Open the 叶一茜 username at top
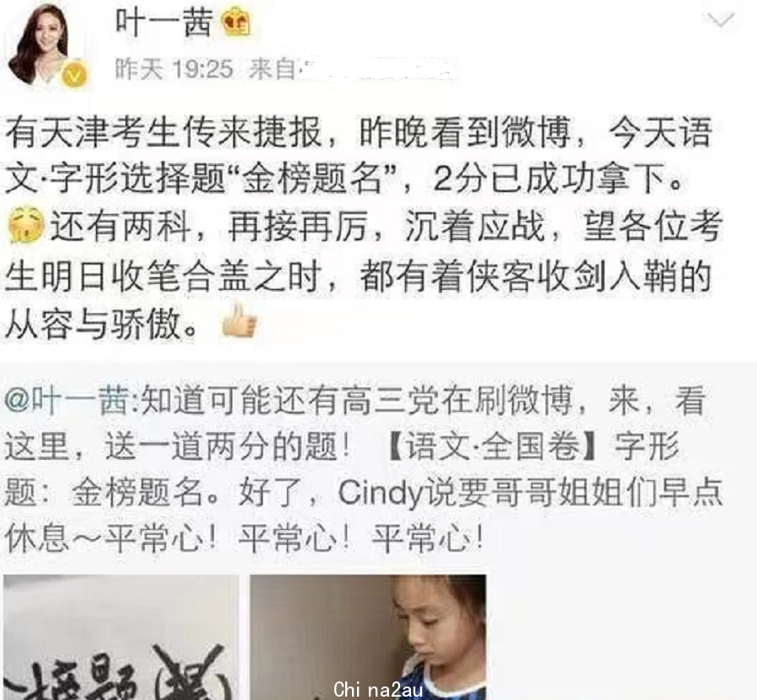This screenshot has width=757, height=700. click(164, 22)
